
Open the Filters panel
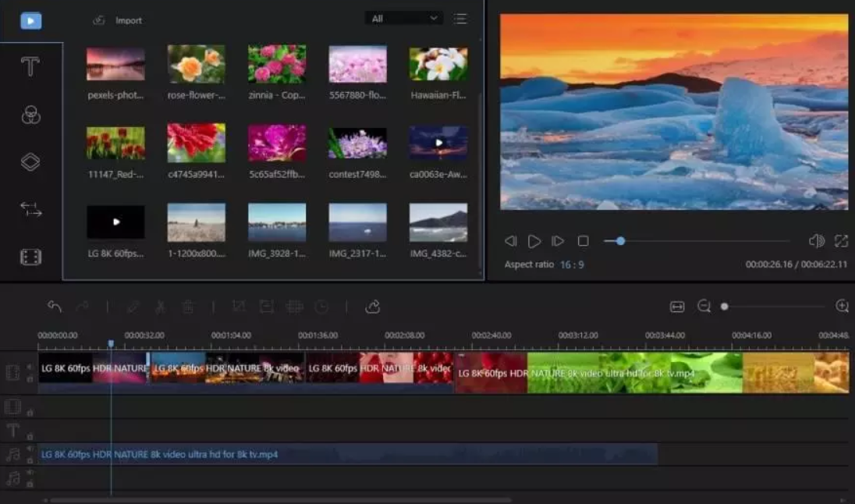(30, 115)
